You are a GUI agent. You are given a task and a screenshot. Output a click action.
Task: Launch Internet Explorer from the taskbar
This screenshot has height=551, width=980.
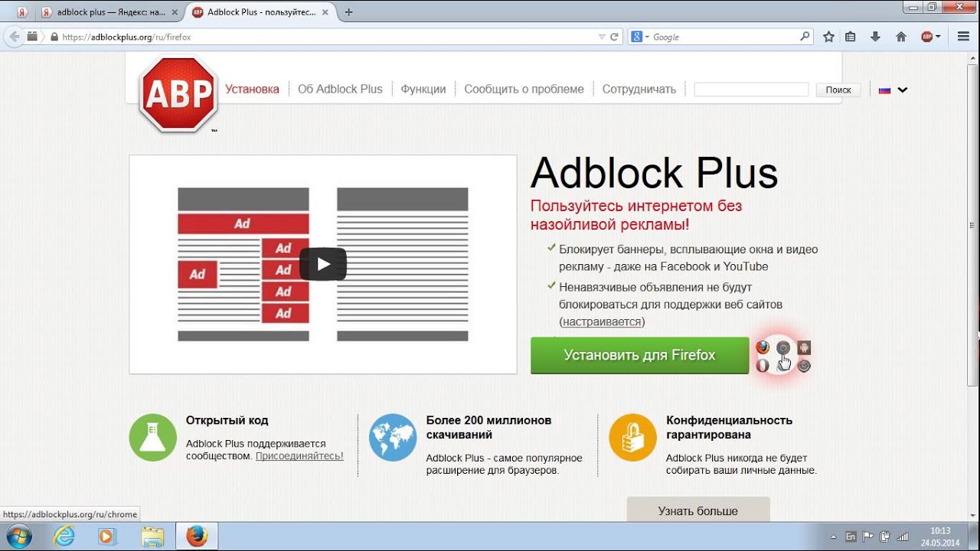[x=65, y=536]
